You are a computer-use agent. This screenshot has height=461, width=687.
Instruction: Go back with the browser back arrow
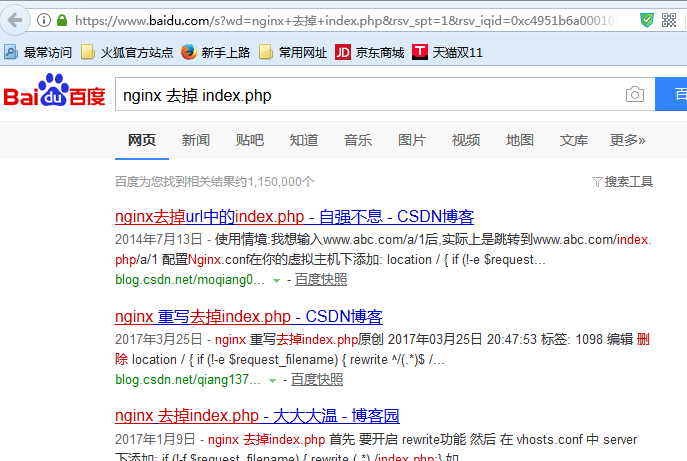click(15, 20)
